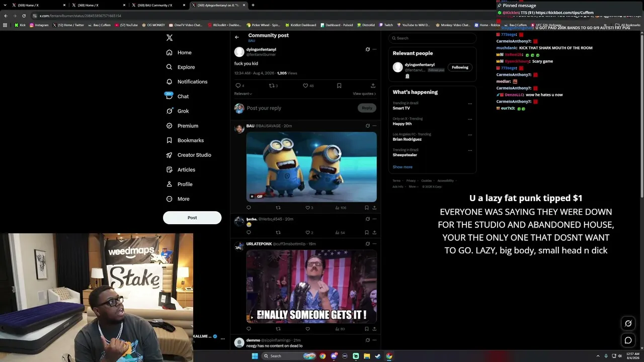Open the Kick bookmark in bookmarks bar
The image size is (644, 362).
(x=20, y=25)
